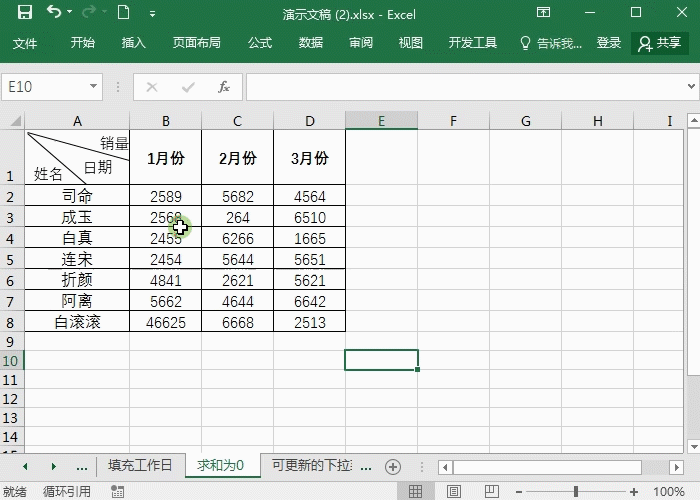Select row 5 header

point(11,259)
